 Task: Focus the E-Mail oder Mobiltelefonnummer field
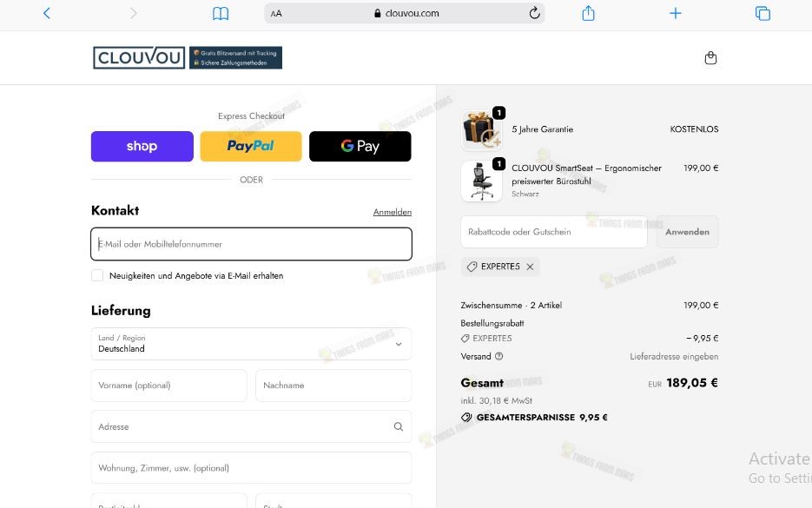coord(251,244)
